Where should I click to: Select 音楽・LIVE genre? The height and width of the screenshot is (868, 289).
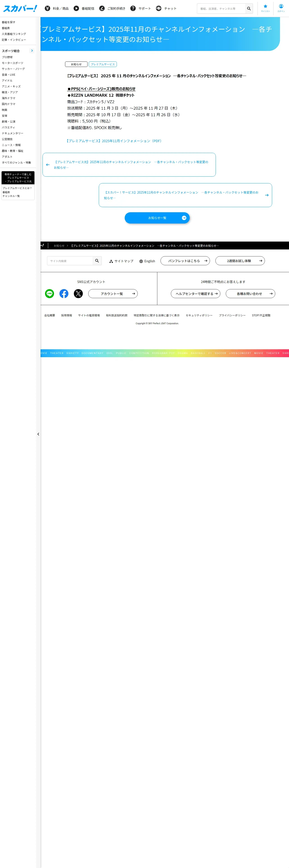(x=8, y=75)
